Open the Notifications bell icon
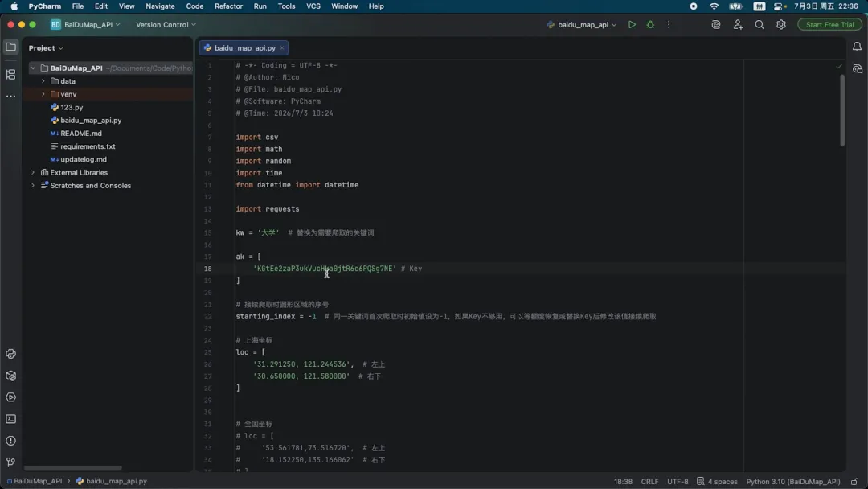Viewport: 868px width, 489px height. pyautogui.click(x=857, y=47)
